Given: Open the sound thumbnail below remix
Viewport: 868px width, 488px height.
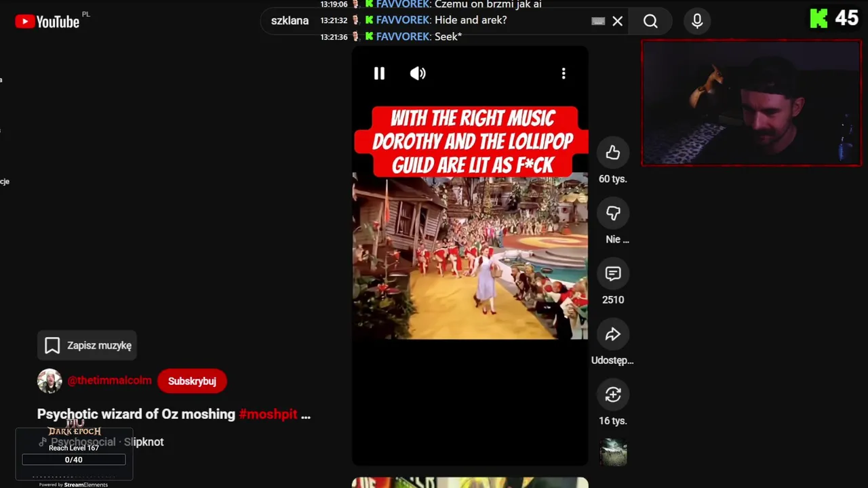Looking at the screenshot, I should (613, 452).
